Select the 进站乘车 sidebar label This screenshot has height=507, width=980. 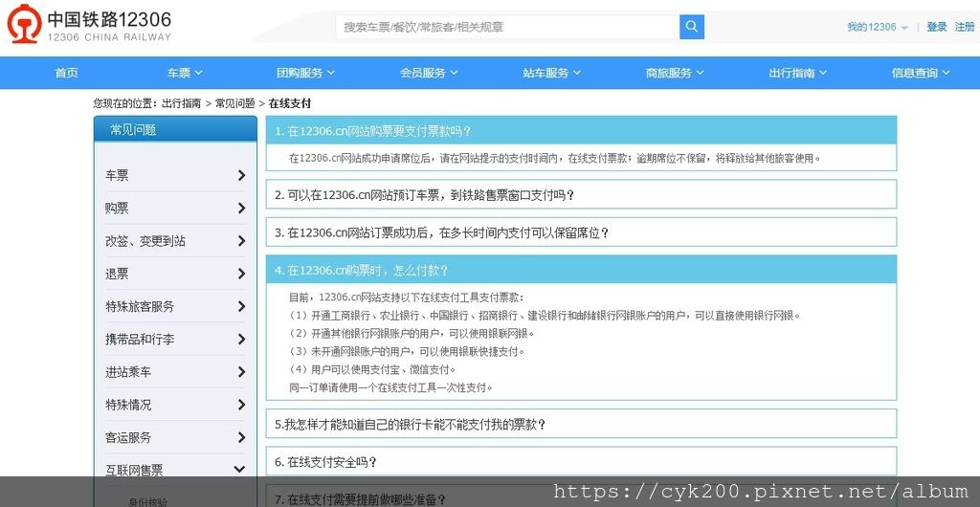tap(128, 372)
